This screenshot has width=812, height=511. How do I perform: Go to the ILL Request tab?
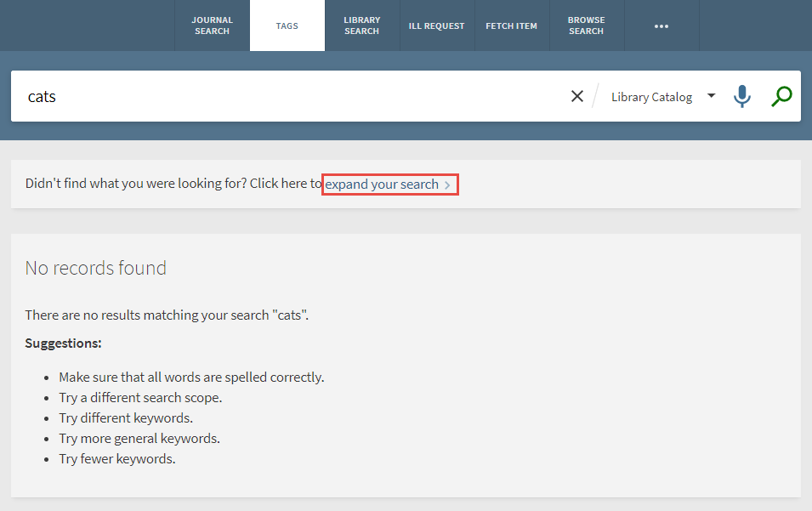pos(436,26)
